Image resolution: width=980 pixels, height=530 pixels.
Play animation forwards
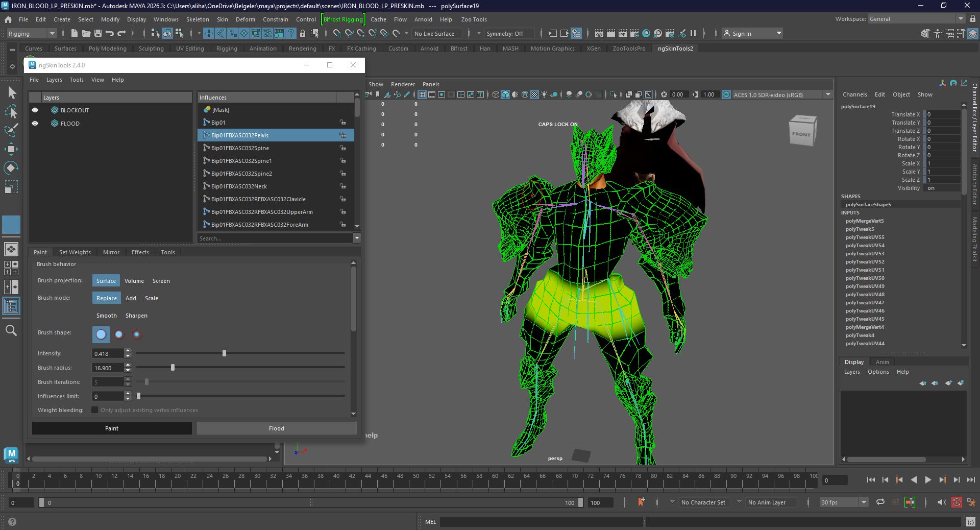(x=928, y=480)
